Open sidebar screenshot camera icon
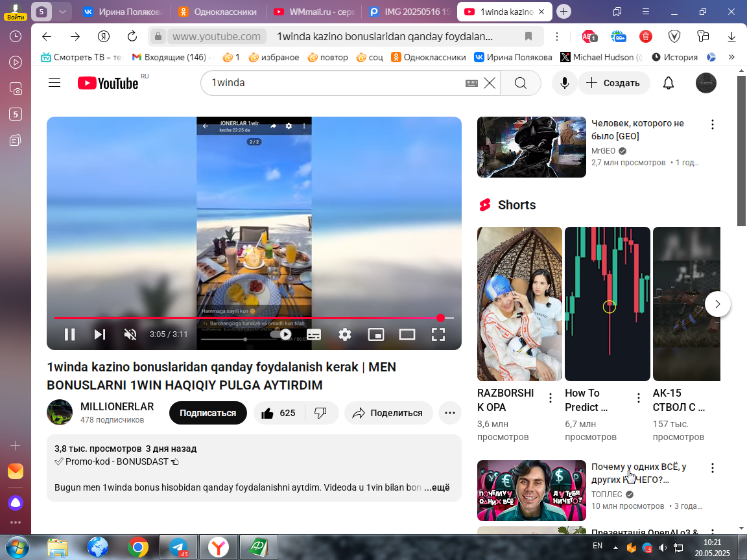The width and height of the screenshot is (747, 560). (x=16, y=89)
